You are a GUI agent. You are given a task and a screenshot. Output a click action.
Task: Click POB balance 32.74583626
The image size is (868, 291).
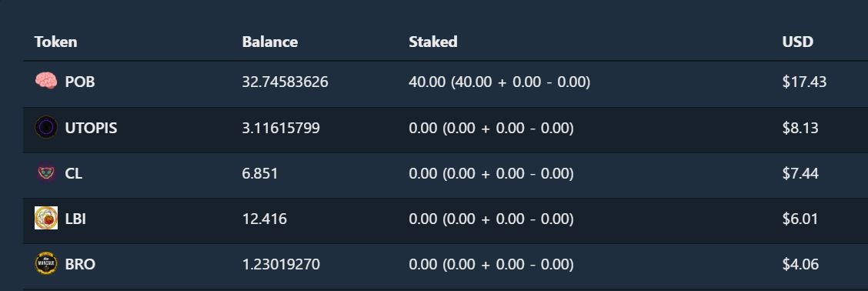pos(285,82)
